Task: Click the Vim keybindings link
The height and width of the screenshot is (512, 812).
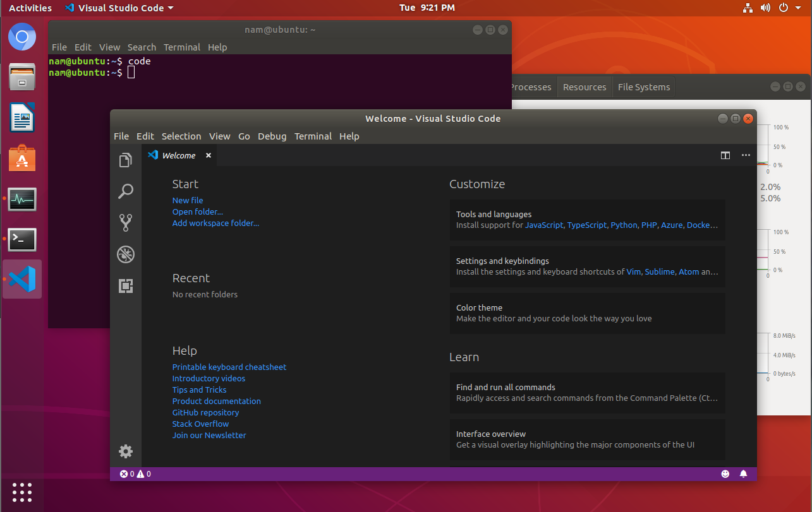Action: coord(633,272)
